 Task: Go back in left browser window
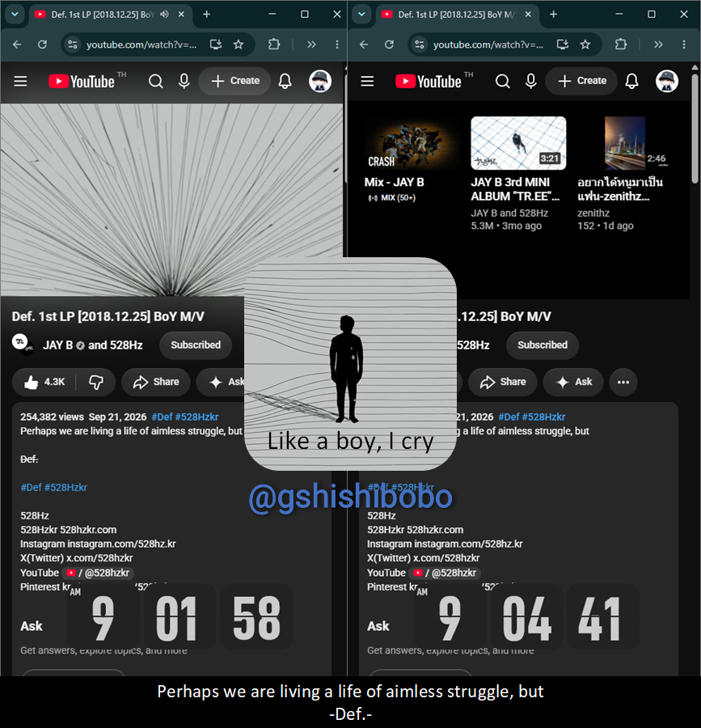click(17, 44)
